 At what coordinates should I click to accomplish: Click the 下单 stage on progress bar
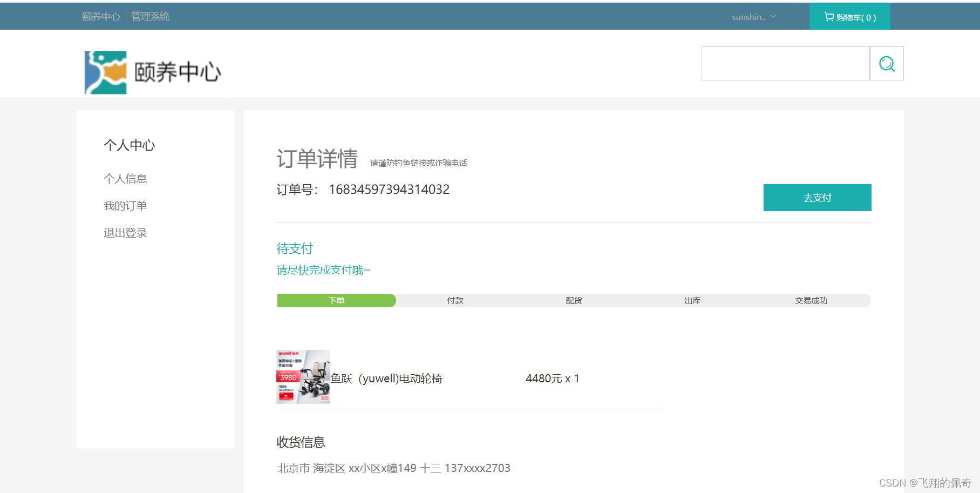click(336, 300)
